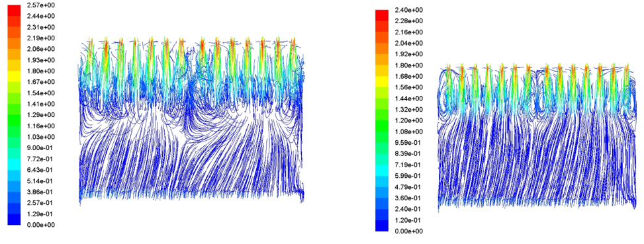Image resolution: width=644 pixels, height=244 pixels.
Task: Click legend label 9.59e-01
Action: [x=408, y=143]
